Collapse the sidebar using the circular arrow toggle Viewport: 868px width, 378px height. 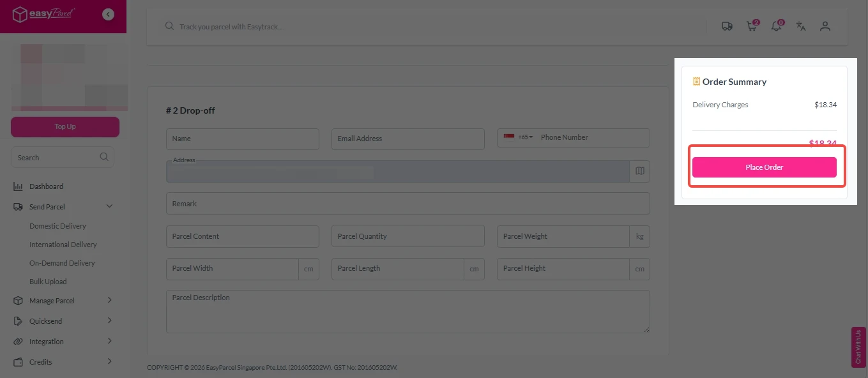(x=107, y=13)
